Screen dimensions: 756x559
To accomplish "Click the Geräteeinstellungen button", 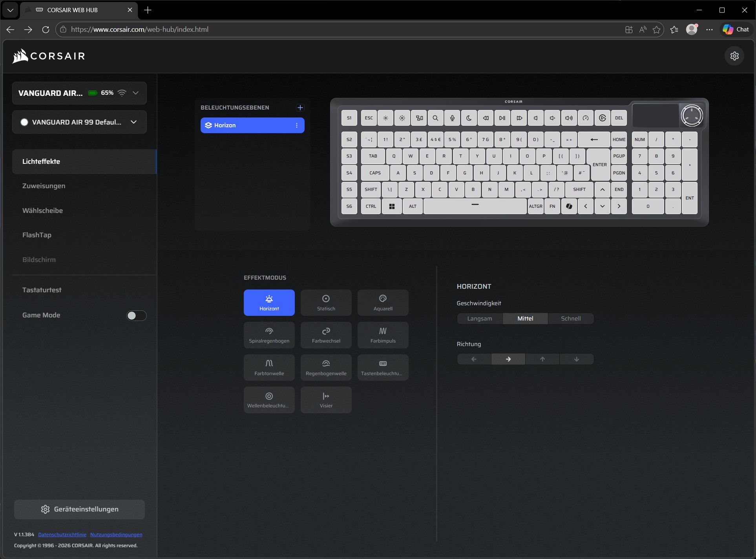I will pyautogui.click(x=79, y=509).
